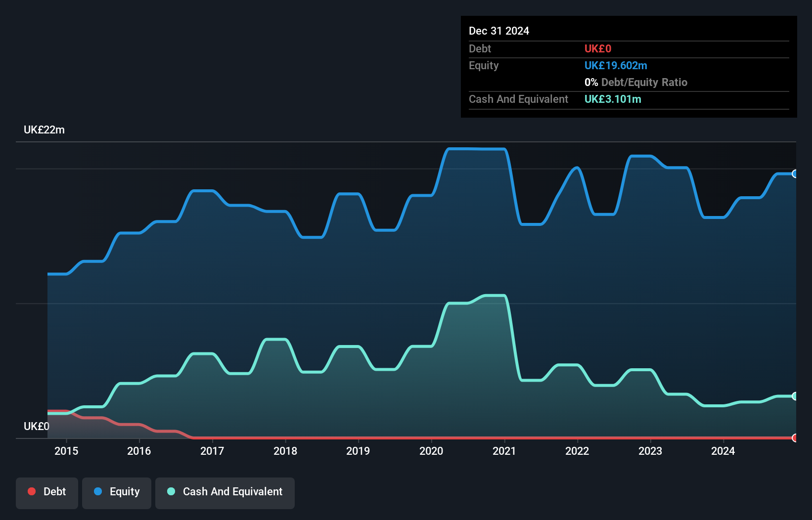
Task: Click the 2020 x-axis label
Action: click(431, 451)
